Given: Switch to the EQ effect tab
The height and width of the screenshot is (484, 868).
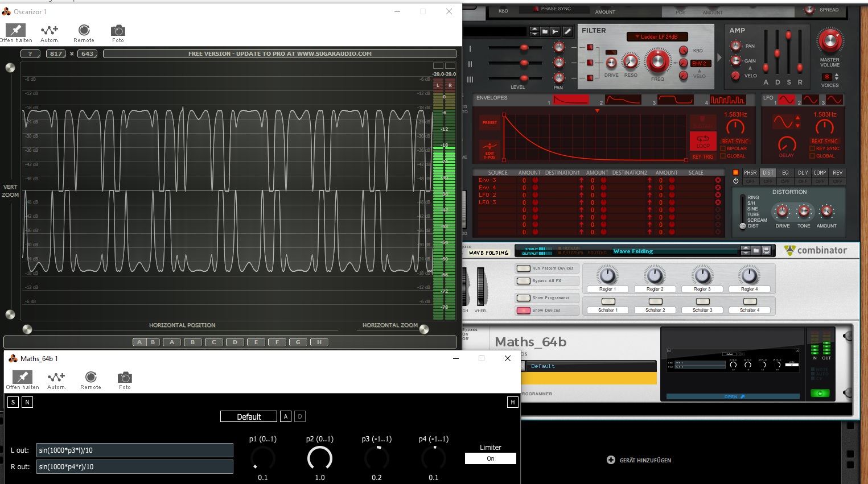Looking at the screenshot, I should pyautogui.click(x=785, y=173).
